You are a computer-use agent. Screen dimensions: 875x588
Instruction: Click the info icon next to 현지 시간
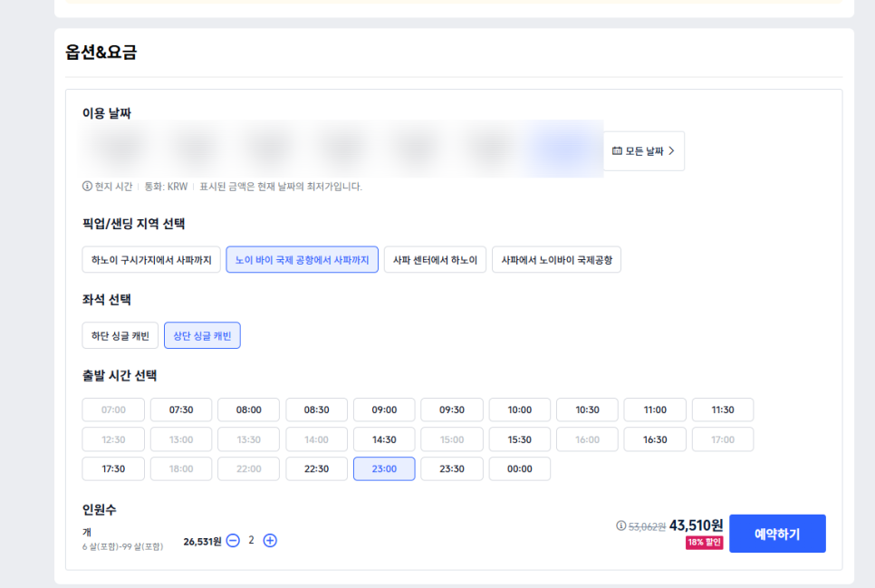[x=87, y=186]
